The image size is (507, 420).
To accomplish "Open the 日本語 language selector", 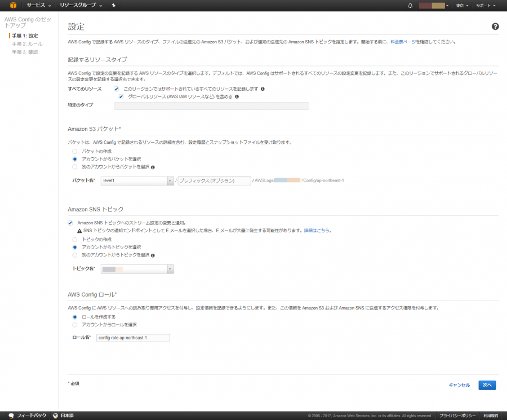I will [x=63, y=415].
